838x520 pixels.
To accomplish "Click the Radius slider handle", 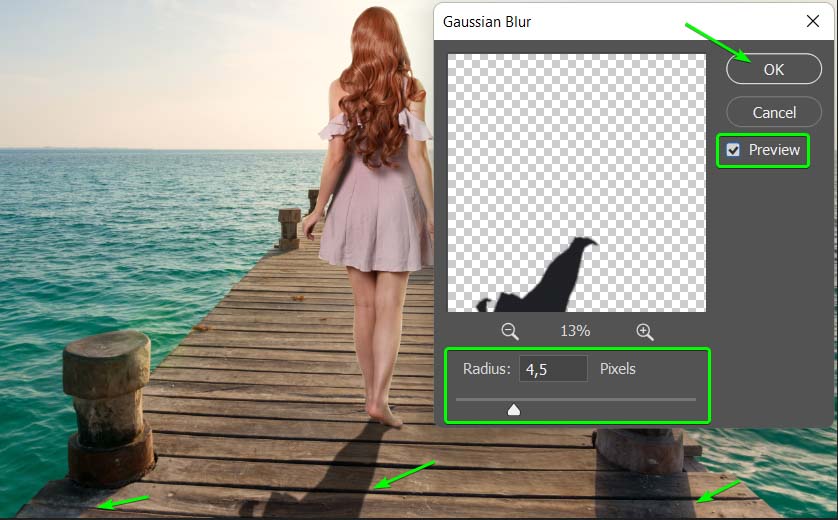I will point(514,410).
